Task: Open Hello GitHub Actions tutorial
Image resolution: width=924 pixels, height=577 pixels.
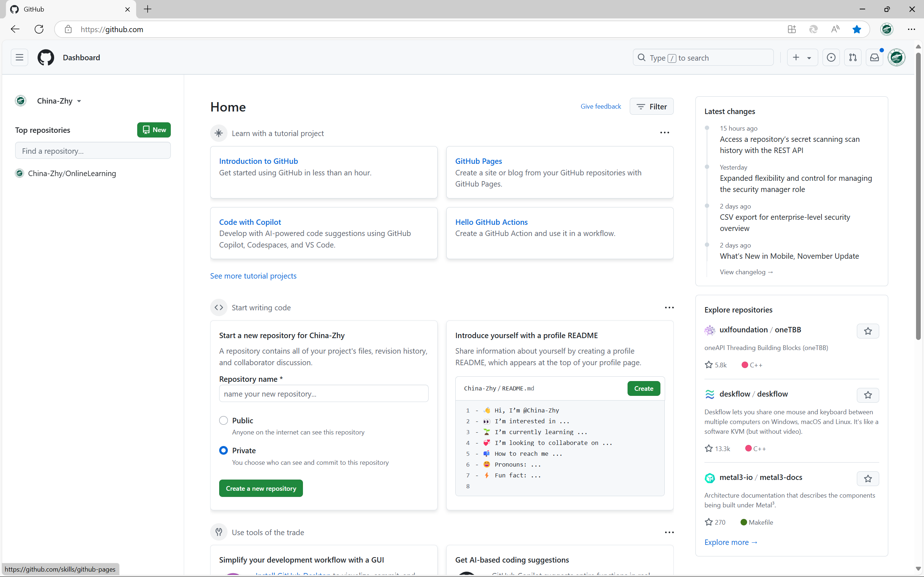Action: click(491, 222)
